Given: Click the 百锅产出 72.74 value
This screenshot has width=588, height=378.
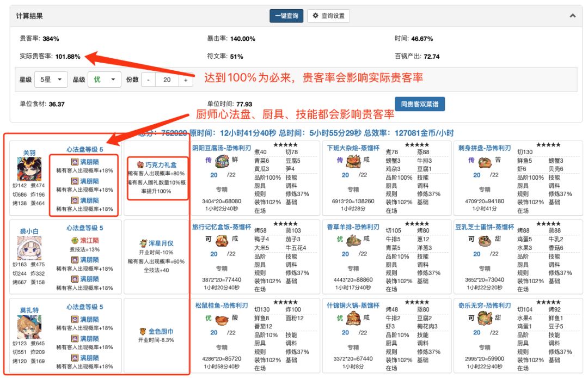Looking at the screenshot, I should click(432, 57).
